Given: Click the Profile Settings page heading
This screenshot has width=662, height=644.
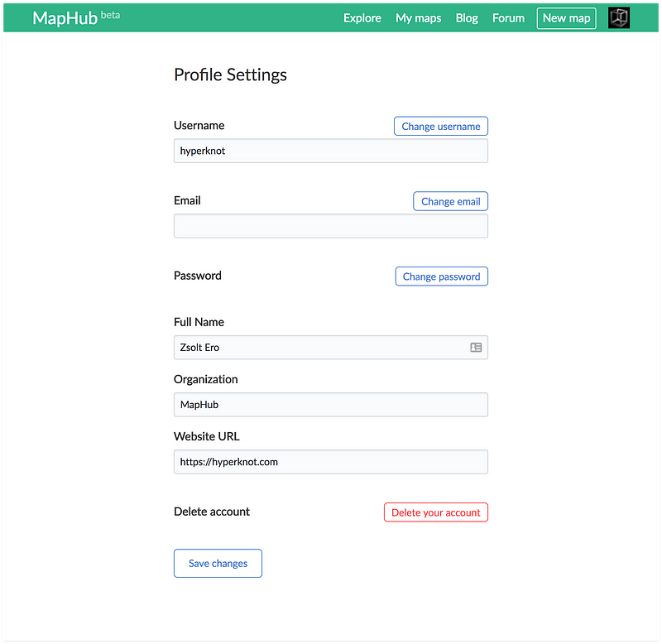Looking at the screenshot, I should pos(230,74).
